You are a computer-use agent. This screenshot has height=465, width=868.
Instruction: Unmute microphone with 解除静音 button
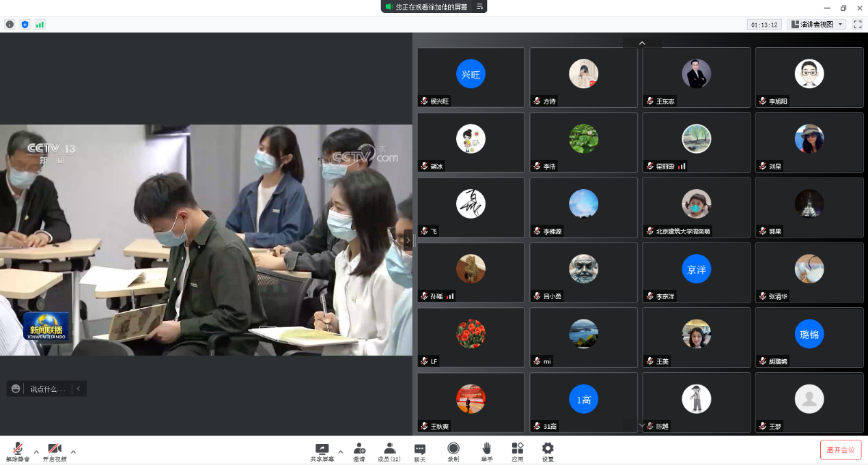coord(17,451)
